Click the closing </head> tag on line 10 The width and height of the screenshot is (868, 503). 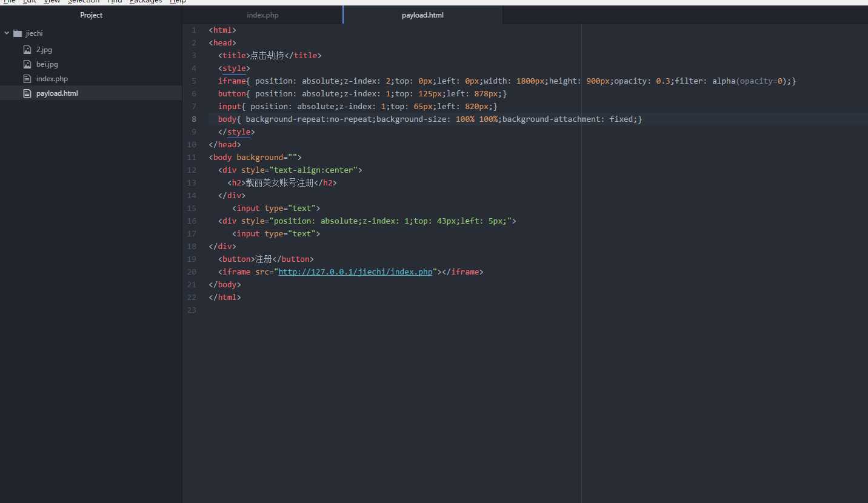225,145
